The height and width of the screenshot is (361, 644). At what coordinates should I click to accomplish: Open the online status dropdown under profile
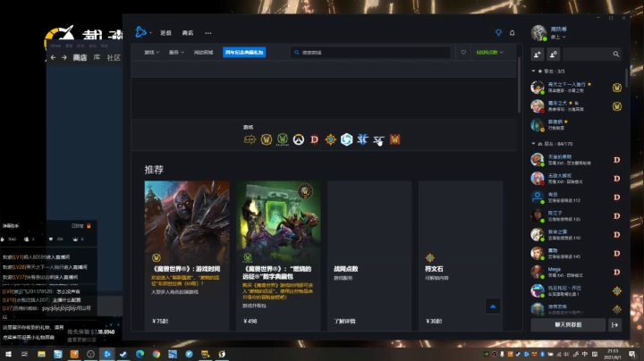[558, 37]
